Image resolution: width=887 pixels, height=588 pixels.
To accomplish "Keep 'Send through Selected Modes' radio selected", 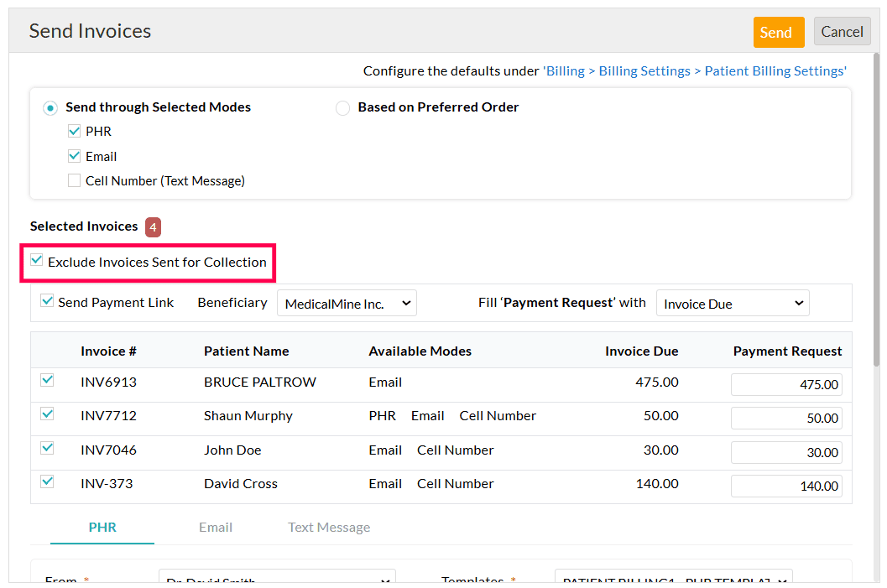I will pyautogui.click(x=50, y=107).
